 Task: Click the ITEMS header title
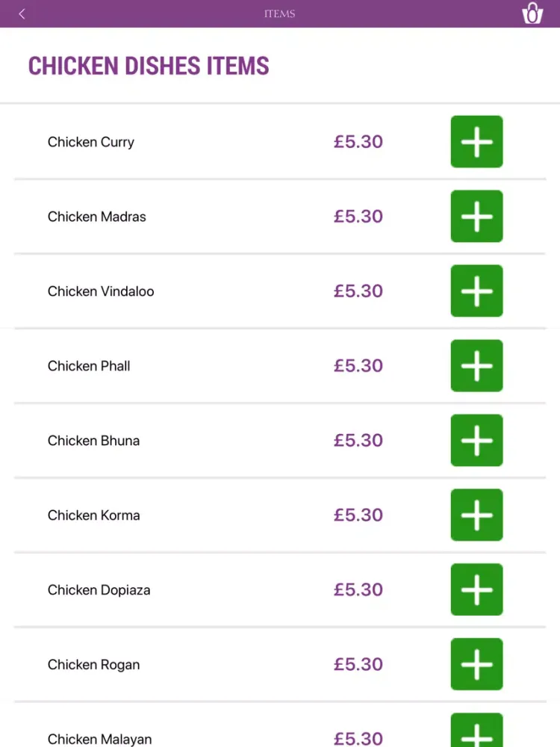pyautogui.click(x=279, y=13)
